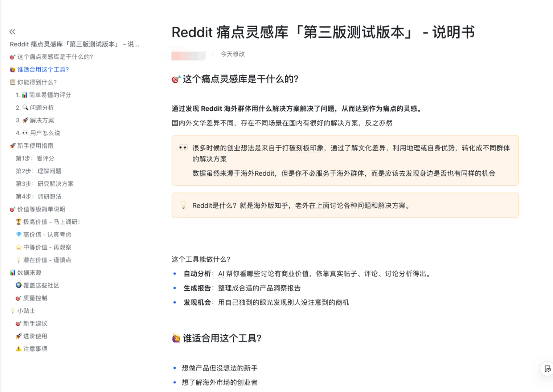Click bullet '想做产品但没想法的新手'
The image size is (553, 392).
[x=220, y=368]
